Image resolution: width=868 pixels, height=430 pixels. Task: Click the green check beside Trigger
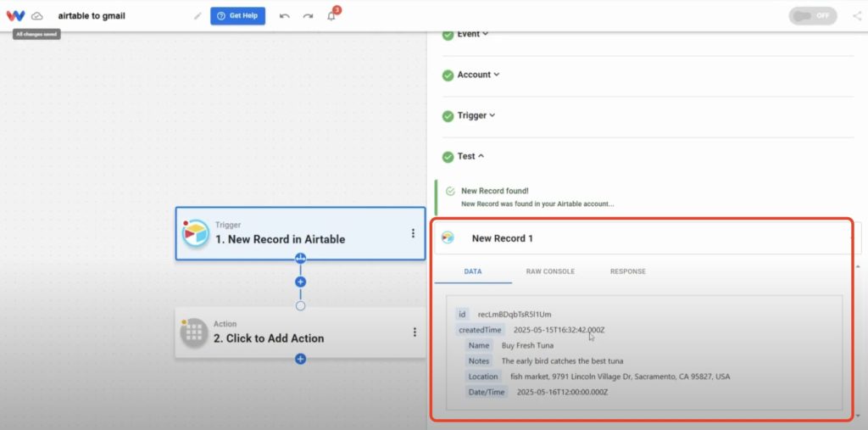tap(448, 116)
